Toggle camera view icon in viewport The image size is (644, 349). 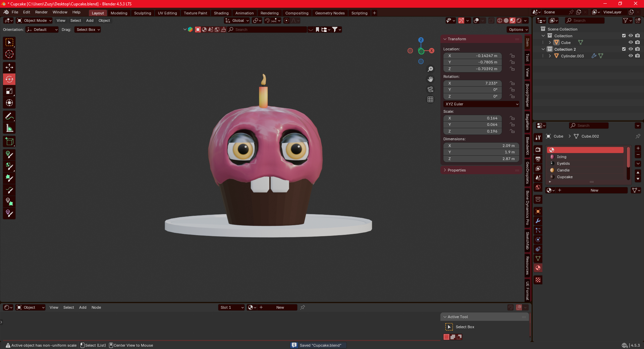pyautogui.click(x=430, y=89)
